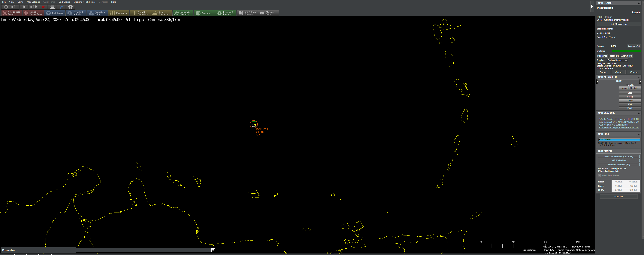Screen dimensions: 644x255
Task: Open the Help menu
Action: (x=113, y=2)
